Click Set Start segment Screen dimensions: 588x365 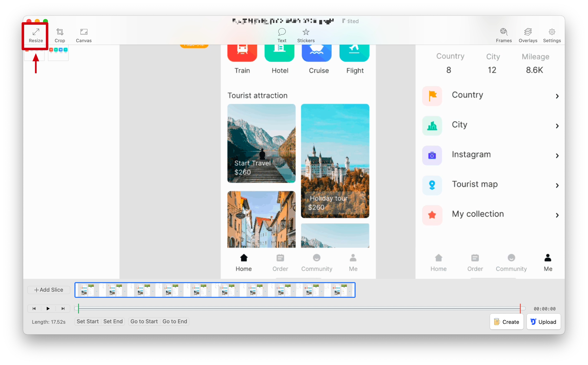click(x=88, y=321)
